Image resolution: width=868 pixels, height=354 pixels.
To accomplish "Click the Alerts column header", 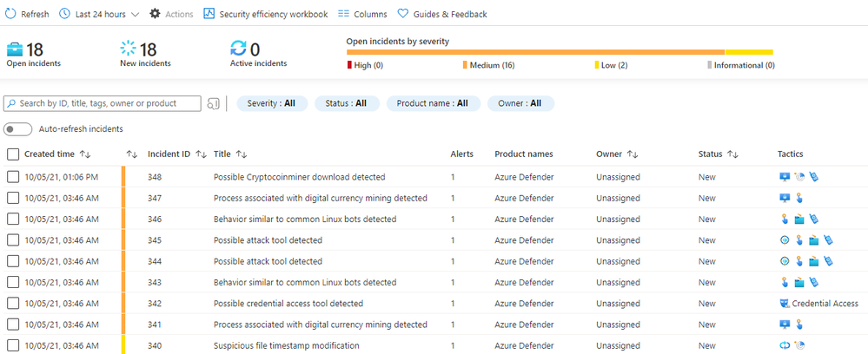I will 461,154.
